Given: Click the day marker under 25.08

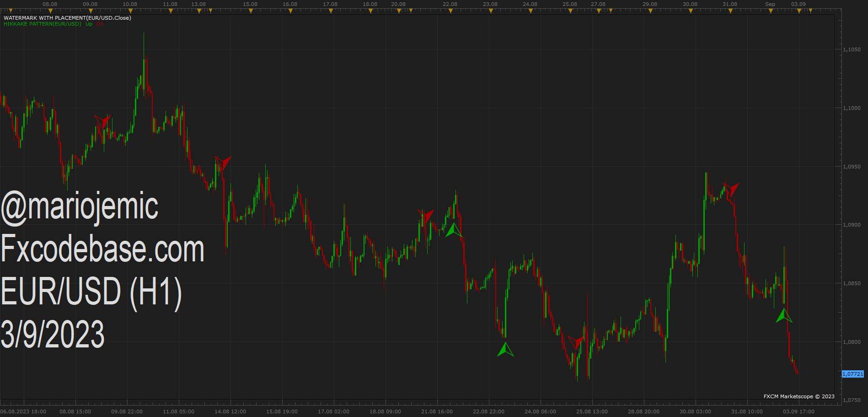Looking at the screenshot, I should tap(570, 11).
